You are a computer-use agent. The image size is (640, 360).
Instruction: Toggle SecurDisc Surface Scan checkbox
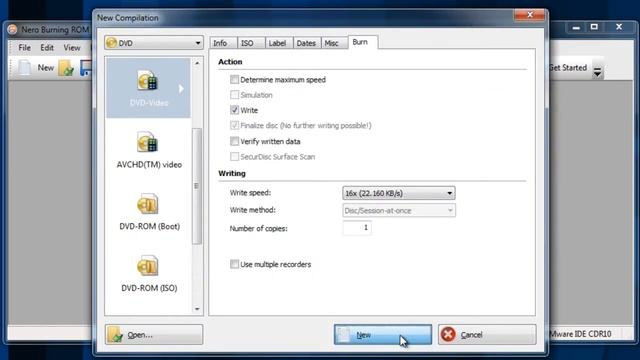(x=234, y=157)
